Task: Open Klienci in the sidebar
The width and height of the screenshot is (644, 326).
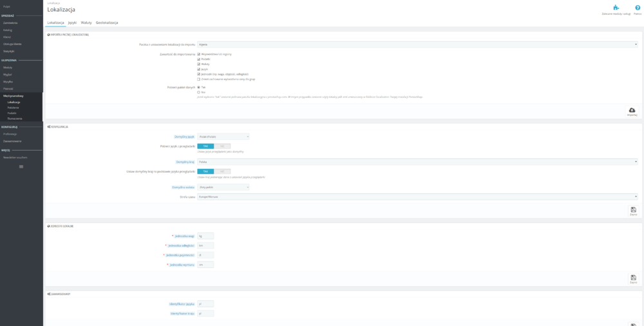Action: [7, 37]
